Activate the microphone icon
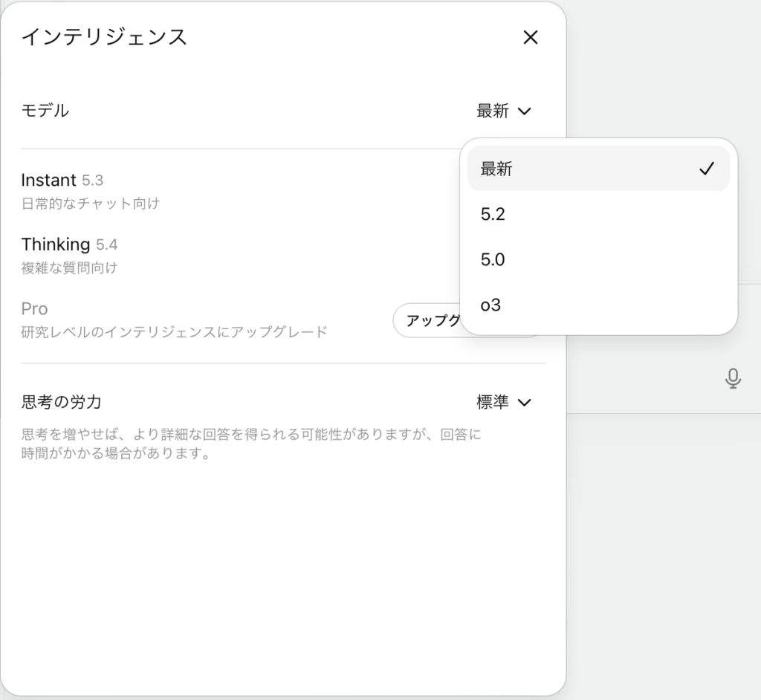Image resolution: width=761 pixels, height=700 pixels. click(x=733, y=379)
